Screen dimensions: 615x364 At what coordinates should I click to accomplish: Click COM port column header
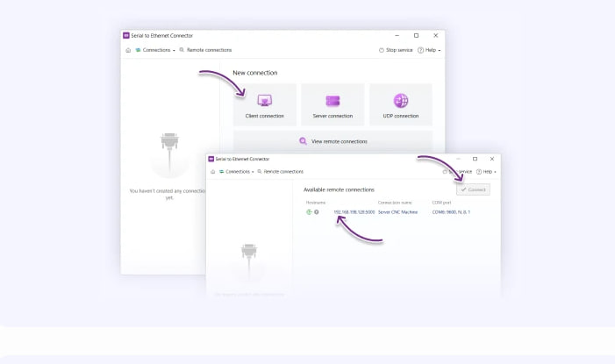(441, 203)
